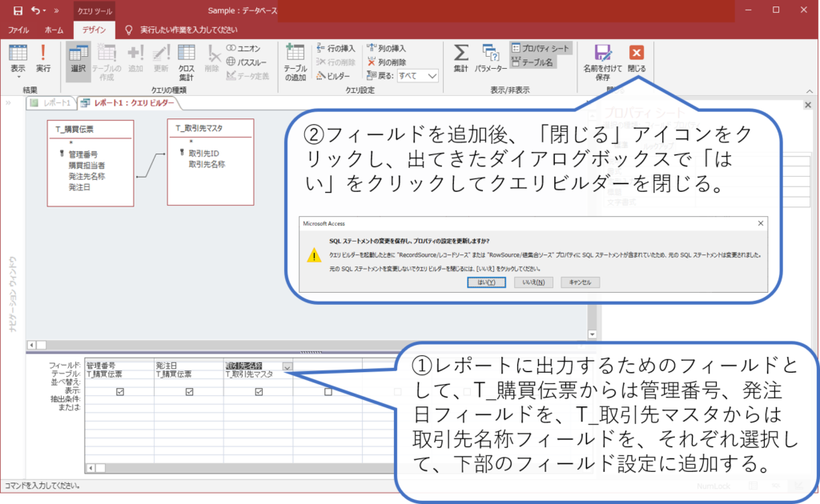Select the クエリツール contextual tab label
This screenshot has height=504, width=820.
pyautogui.click(x=94, y=10)
